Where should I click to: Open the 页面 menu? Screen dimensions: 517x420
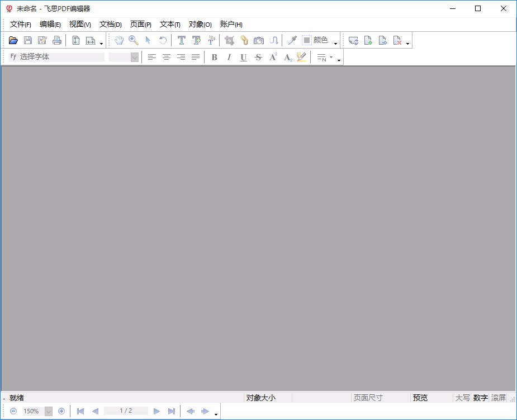pyautogui.click(x=140, y=24)
